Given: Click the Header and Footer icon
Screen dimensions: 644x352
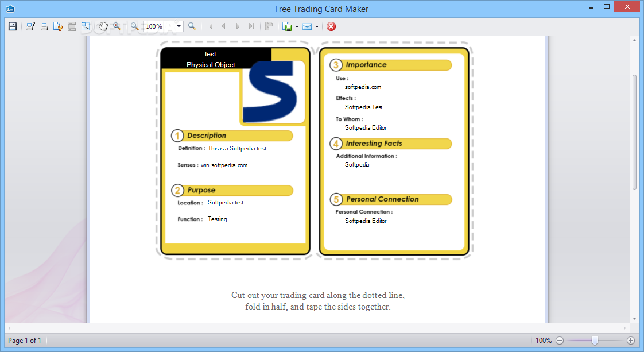Looking at the screenshot, I should coord(72,26).
